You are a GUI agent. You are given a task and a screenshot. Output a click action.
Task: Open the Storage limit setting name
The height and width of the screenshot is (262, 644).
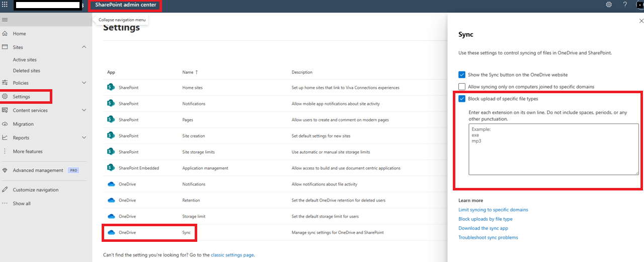[x=194, y=217]
